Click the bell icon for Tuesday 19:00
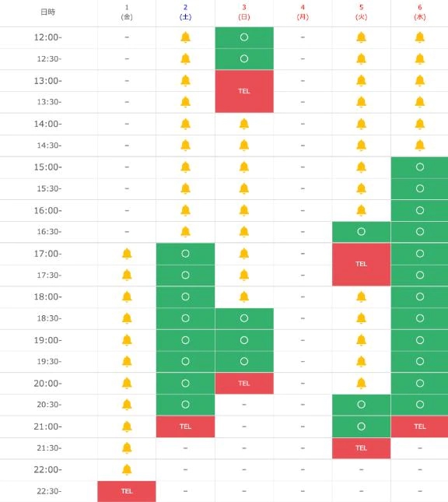This screenshot has width=448, height=502. pos(361,340)
